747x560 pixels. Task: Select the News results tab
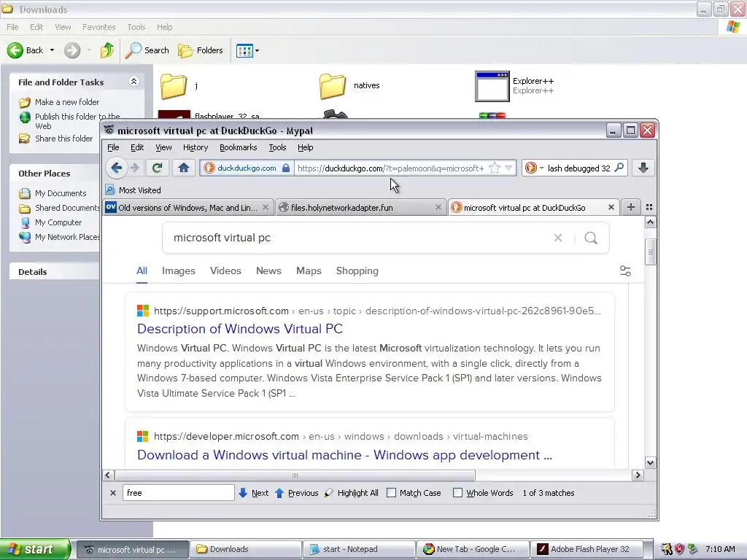click(x=268, y=271)
